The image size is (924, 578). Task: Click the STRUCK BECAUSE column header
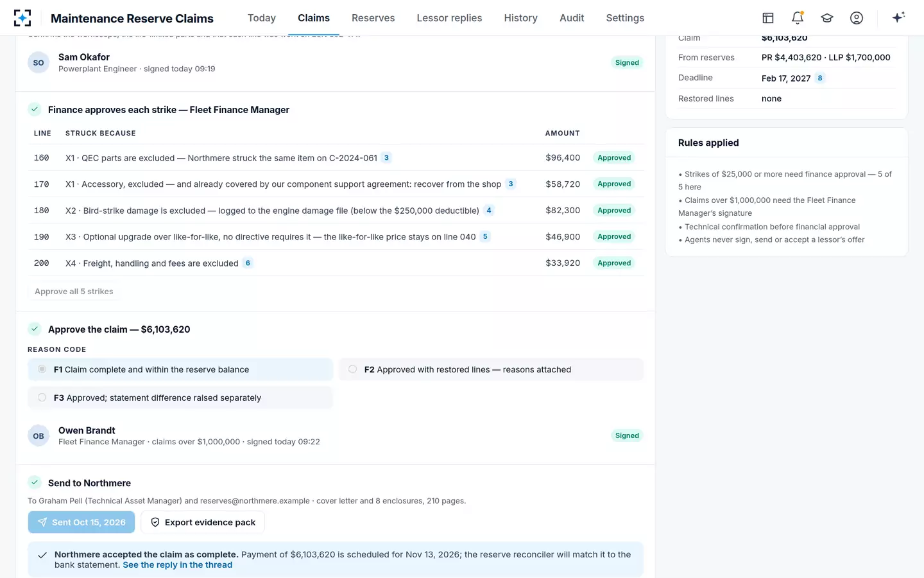[101, 133]
